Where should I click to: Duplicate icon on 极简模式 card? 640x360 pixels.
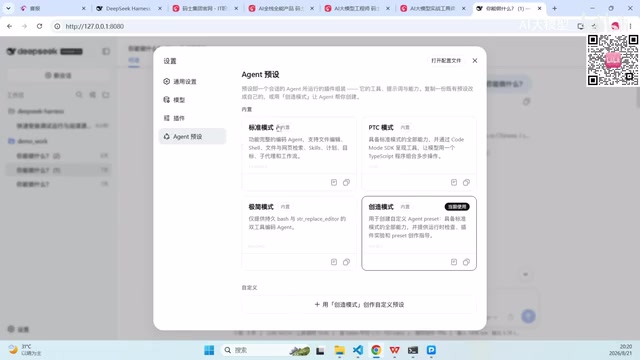coord(346,262)
